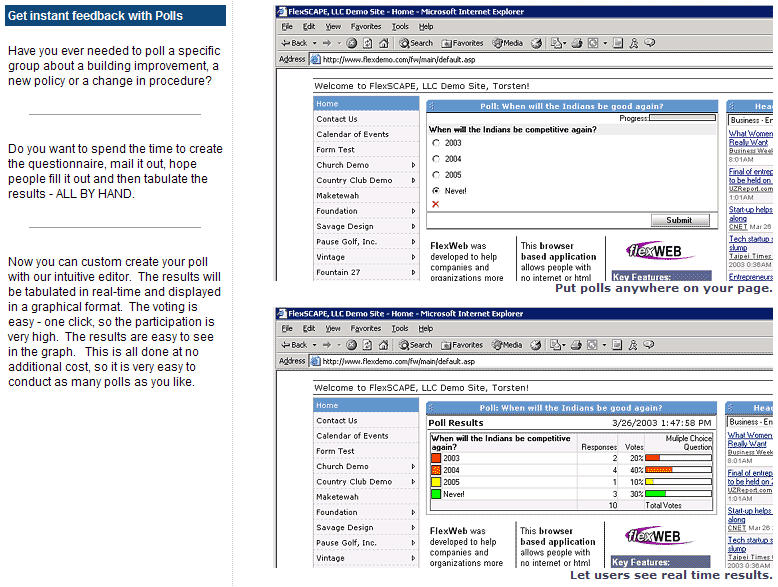Click Forward arrow in the poll-voting browser
778x587 pixels.
[326, 43]
